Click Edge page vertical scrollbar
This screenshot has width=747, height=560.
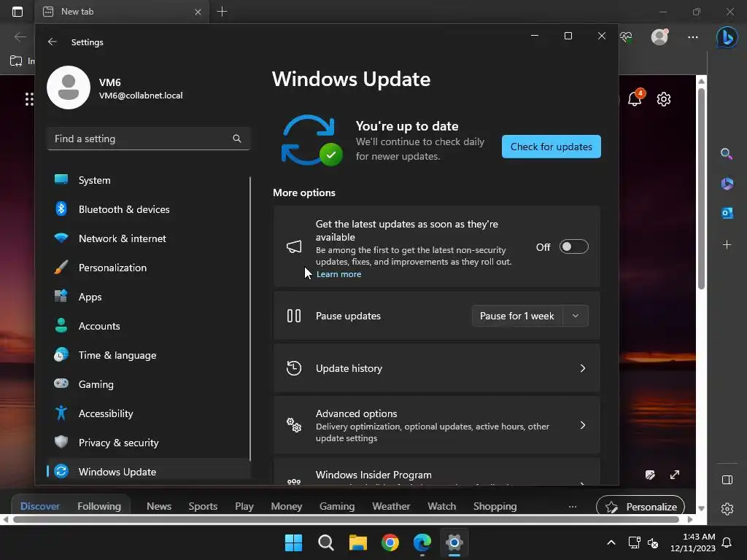click(x=701, y=190)
